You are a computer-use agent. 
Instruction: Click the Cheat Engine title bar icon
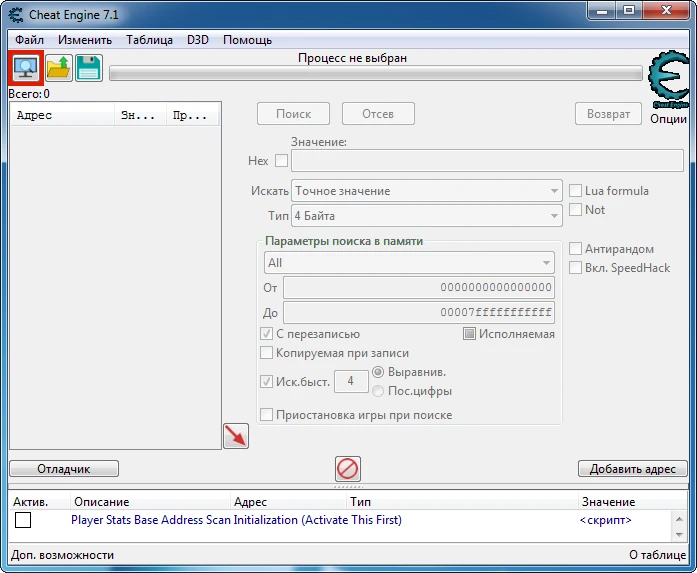pos(14,14)
